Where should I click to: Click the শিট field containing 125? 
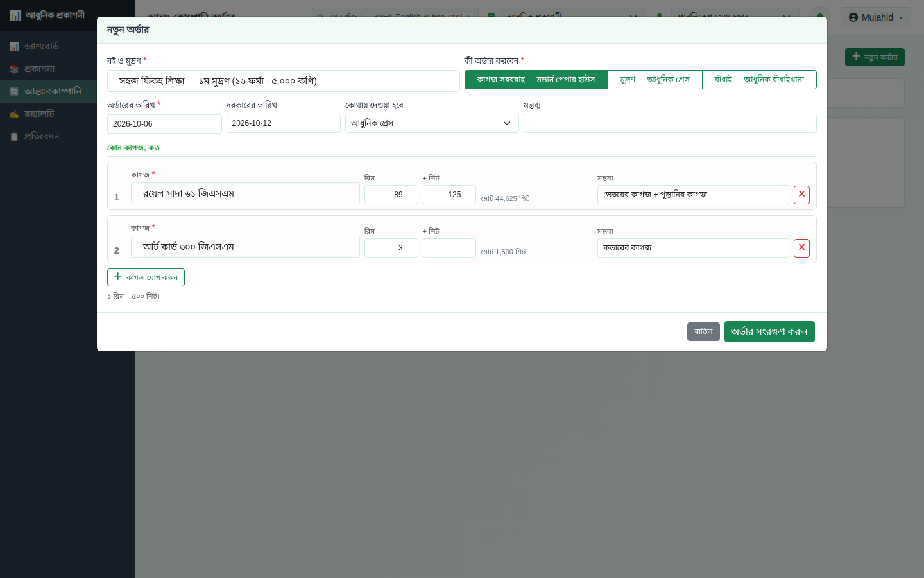coord(449,195)
